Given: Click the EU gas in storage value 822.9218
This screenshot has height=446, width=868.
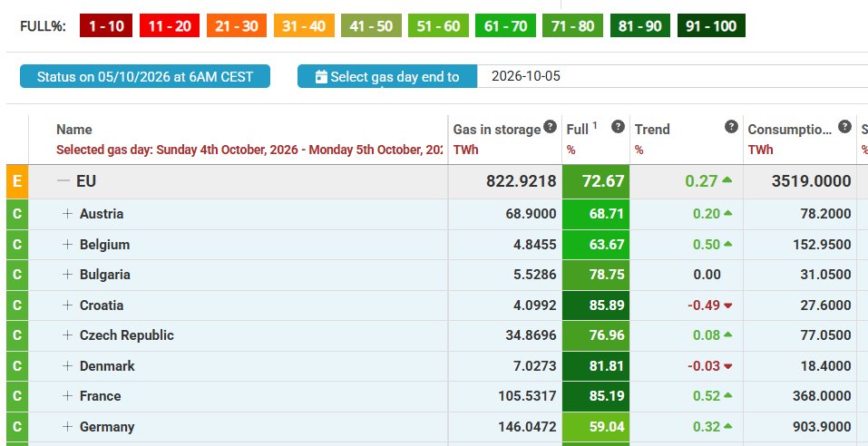Looking at the screenshot, I should pos(521,181).
